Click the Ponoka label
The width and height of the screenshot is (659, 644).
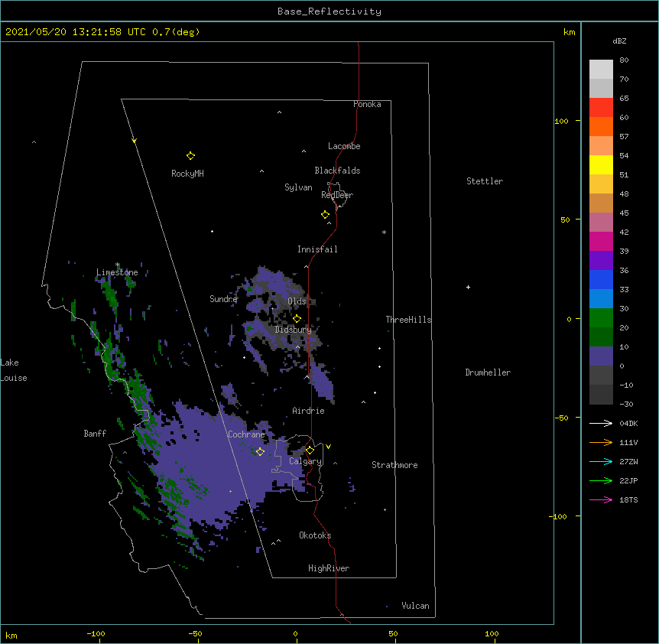[x=367, y=104]
